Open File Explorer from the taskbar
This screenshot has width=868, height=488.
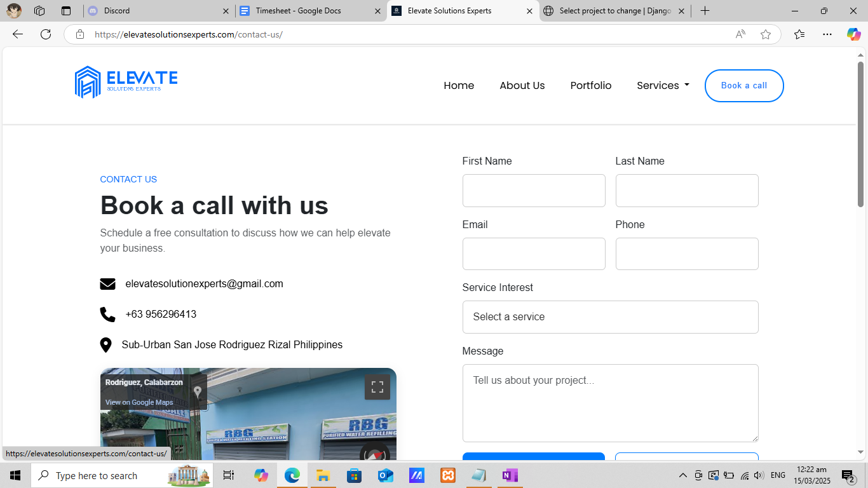click(323, 475)
